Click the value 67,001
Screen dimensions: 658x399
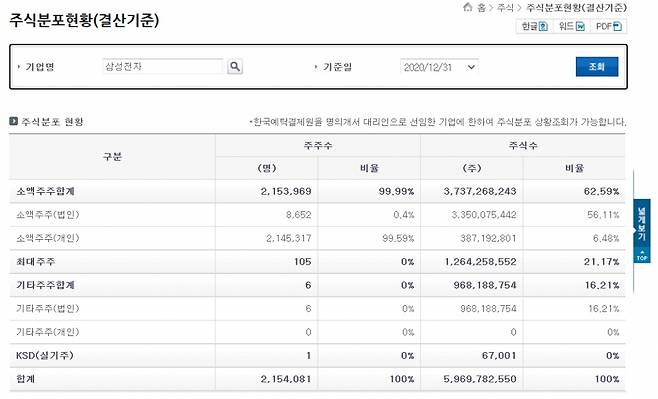pos(499,356)
